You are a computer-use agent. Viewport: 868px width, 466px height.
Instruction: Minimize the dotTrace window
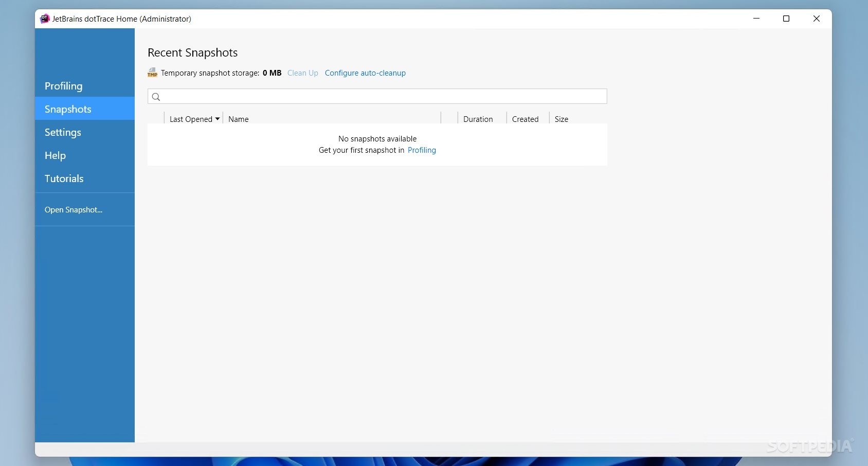click(756, 19)
